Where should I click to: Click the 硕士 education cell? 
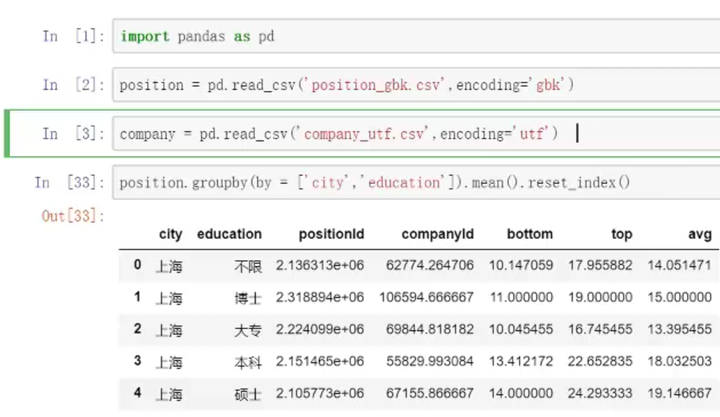coord(247,394)
